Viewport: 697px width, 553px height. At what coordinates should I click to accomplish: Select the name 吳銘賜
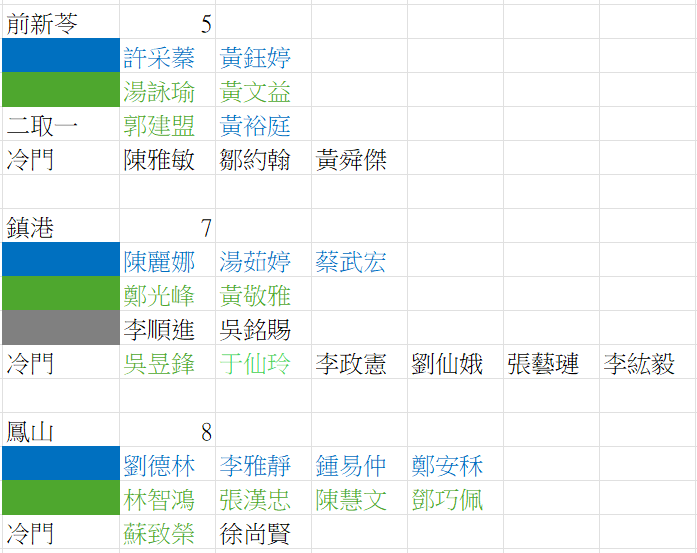coord(255,330)
